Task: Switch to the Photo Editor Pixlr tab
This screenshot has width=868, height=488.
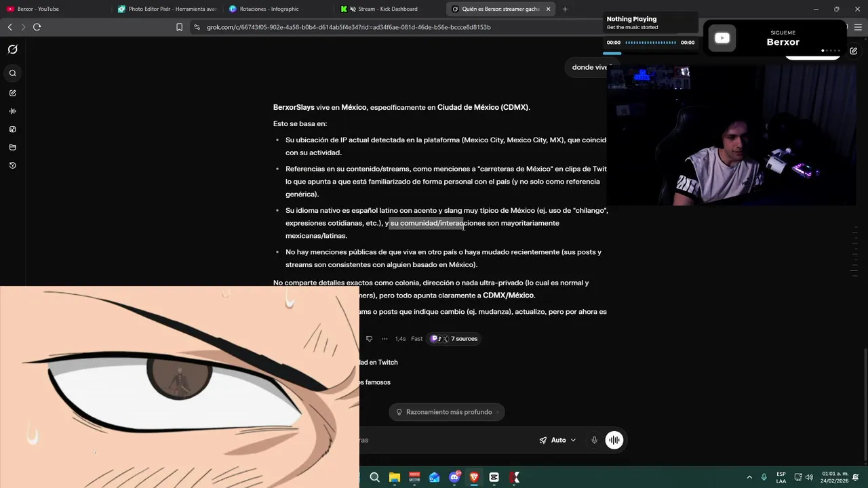Action: point(167,9)
